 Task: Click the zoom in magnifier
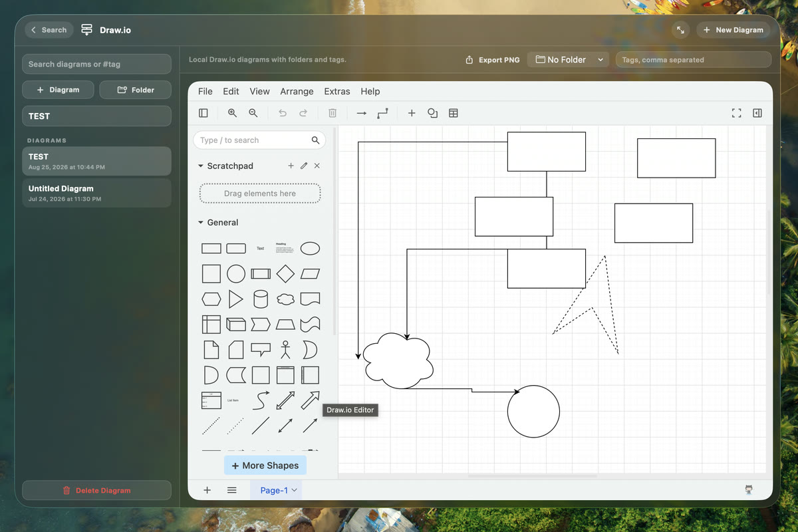[x=232, y=113]
